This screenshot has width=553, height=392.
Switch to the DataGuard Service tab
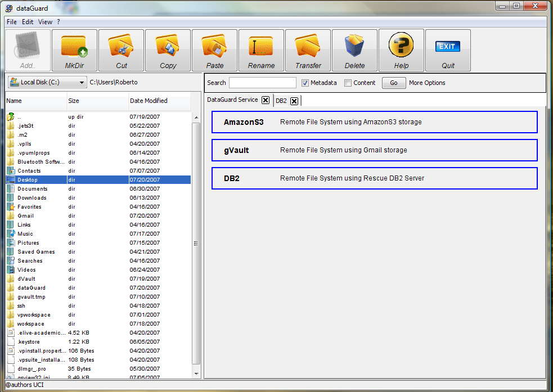point(232,100)
